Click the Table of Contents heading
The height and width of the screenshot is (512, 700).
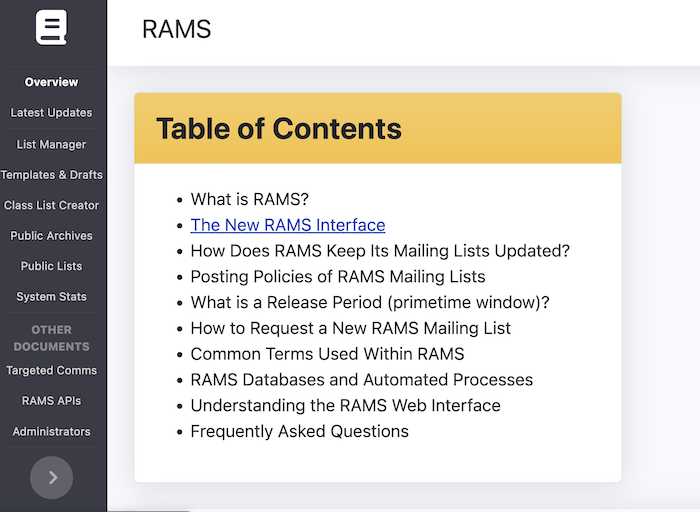(x=279, y=128)
